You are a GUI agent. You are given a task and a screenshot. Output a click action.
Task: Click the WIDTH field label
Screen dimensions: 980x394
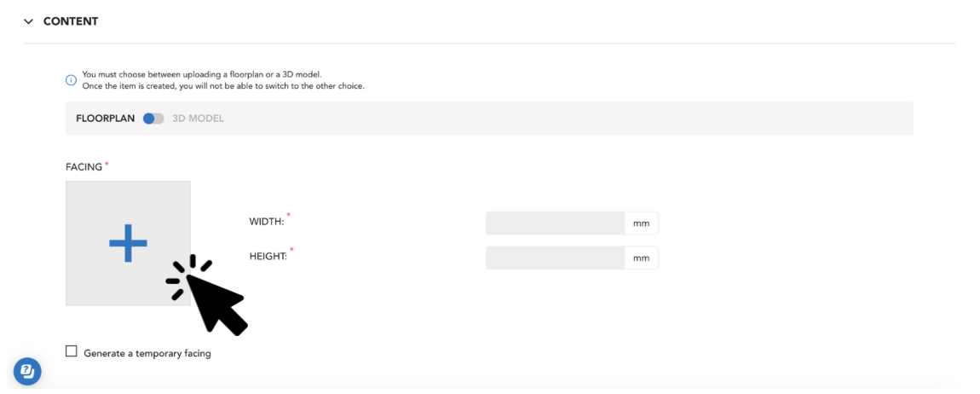267,221
